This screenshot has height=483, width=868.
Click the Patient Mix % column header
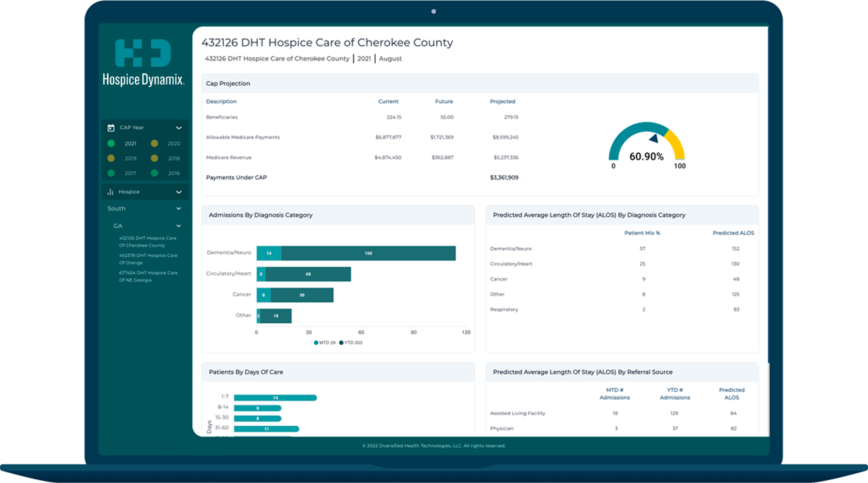(642, 233)
